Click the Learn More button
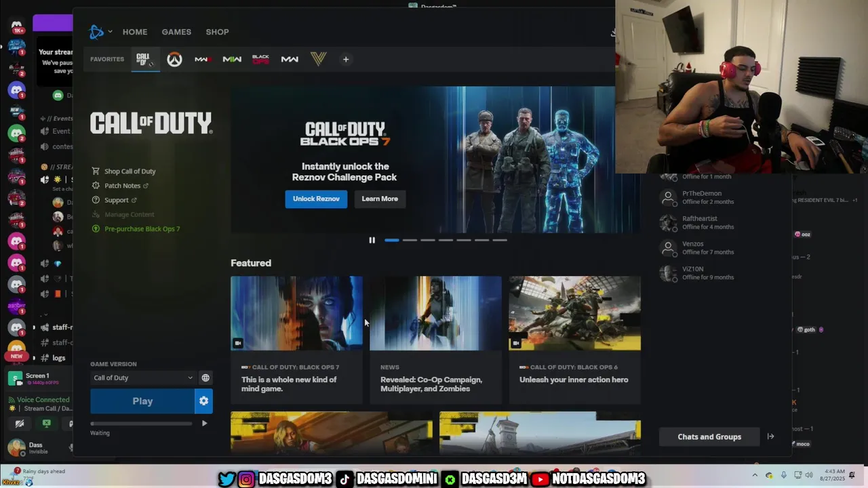 click(x=380, y=199)
